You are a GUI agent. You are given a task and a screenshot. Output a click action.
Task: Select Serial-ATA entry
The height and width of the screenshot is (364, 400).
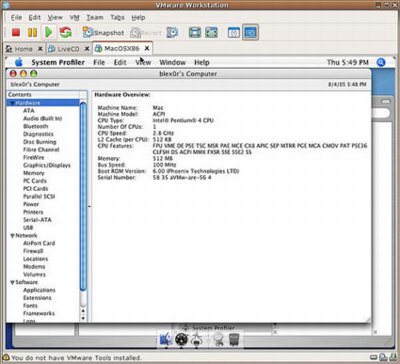[x=37, y=220]
